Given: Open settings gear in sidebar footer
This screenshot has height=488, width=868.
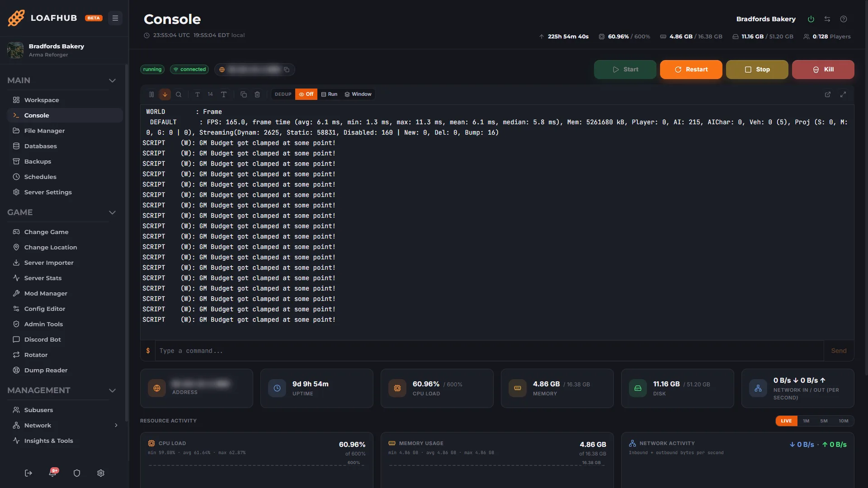Looking at the screenshot, I should [x=101, y=473].
